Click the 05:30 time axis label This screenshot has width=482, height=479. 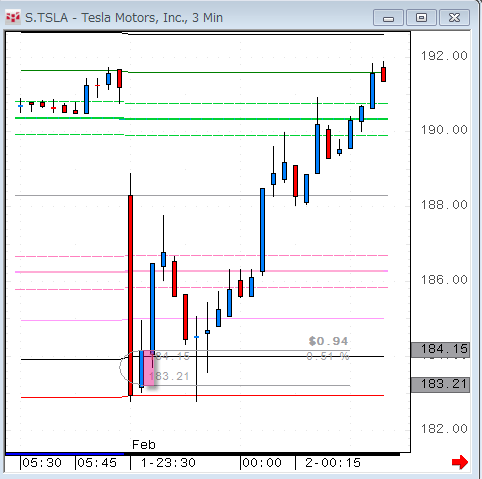point(42,463)
